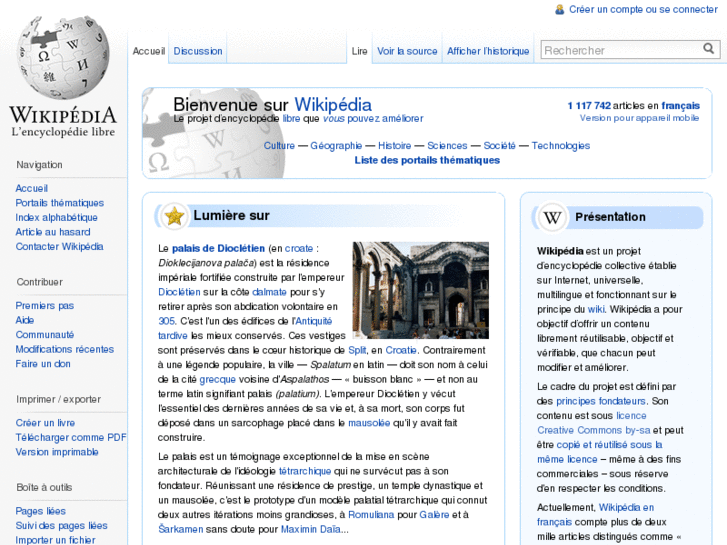Click the libre link under welcome heading
The image size is (727, 545).
(x=291, y=119)
